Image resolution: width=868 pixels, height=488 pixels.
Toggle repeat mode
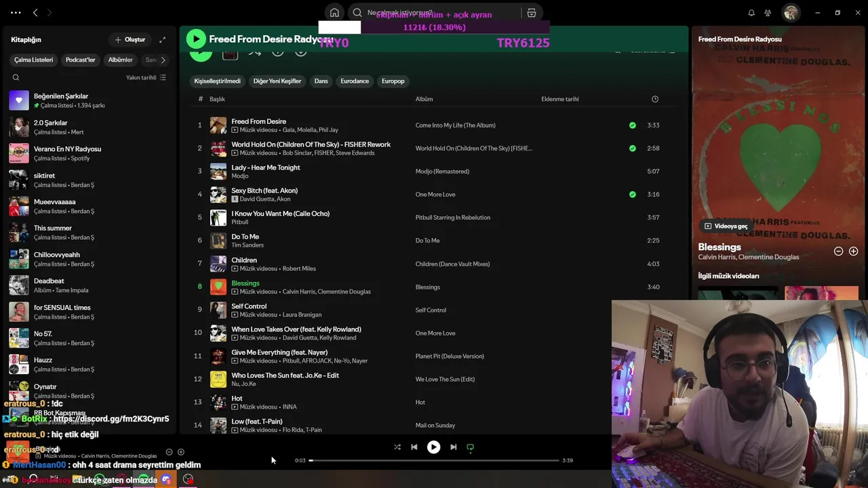(471, 447)
